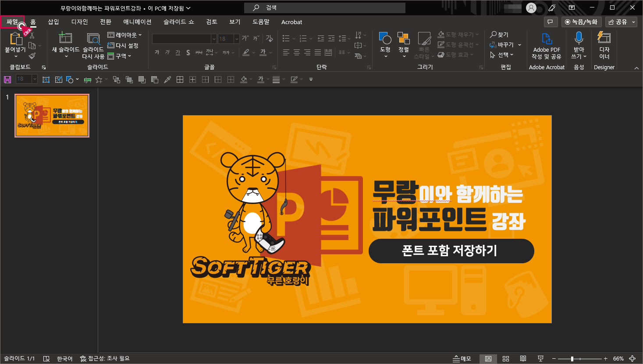This screenshot has width=643, height=364.
Task: Click the align objects icon in quick toolbar
Action: [x=88, y=79]
